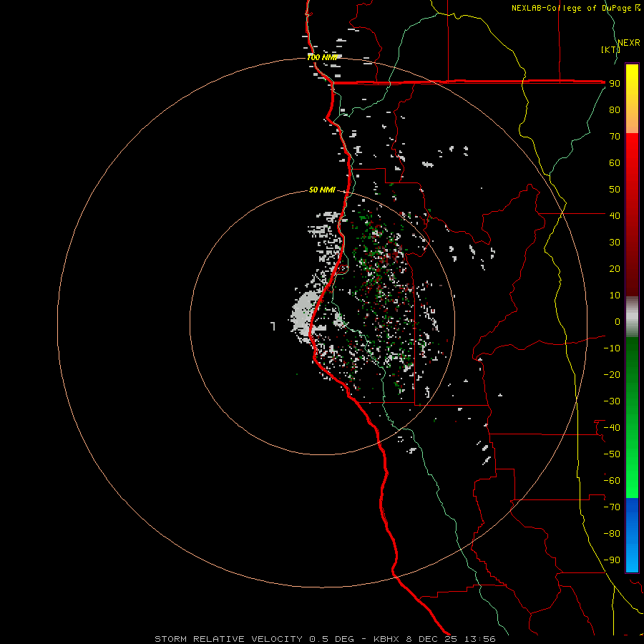The image size is (644, 644).
Task: Click the 70 value on the velocity scale
Action: click(615, 137)
